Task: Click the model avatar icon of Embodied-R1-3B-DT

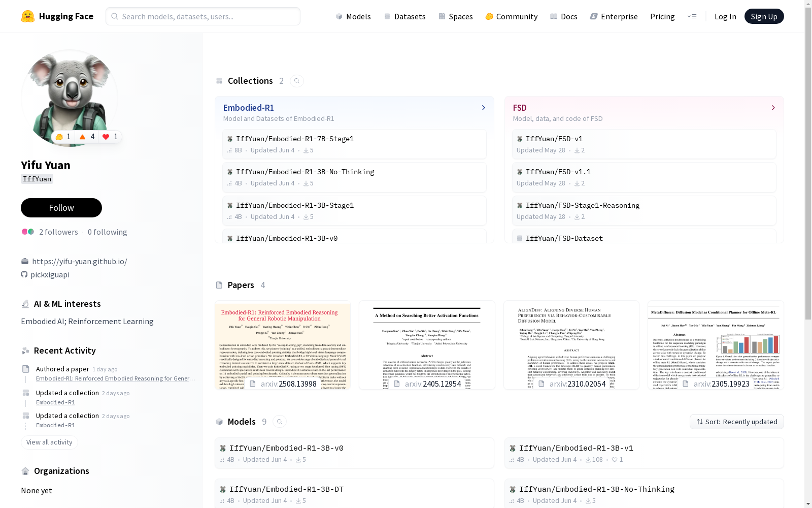Action: pos(223,489)
